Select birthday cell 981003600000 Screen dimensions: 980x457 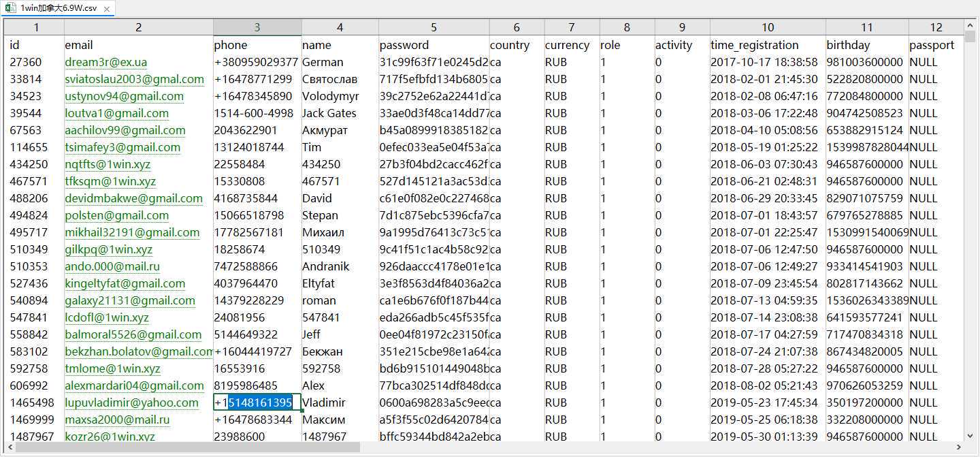click(x=867, y=62)
